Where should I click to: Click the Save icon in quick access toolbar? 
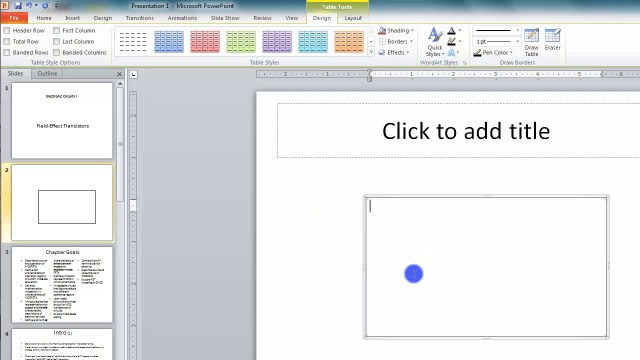18,6
